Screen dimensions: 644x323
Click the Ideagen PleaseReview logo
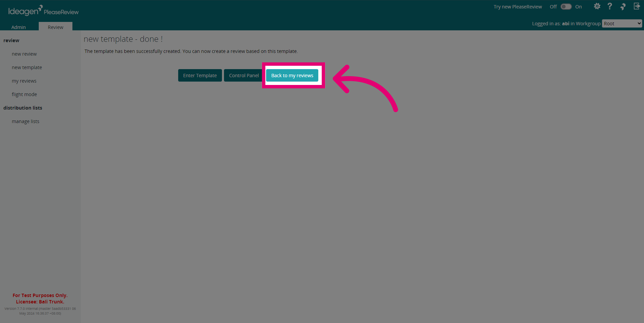[x=43, y=10]
